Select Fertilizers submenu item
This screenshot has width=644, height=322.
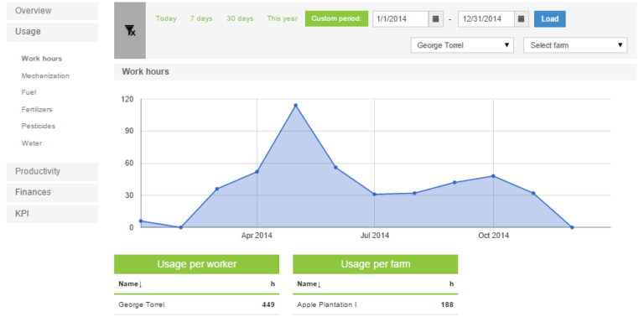tap(37, 110)
